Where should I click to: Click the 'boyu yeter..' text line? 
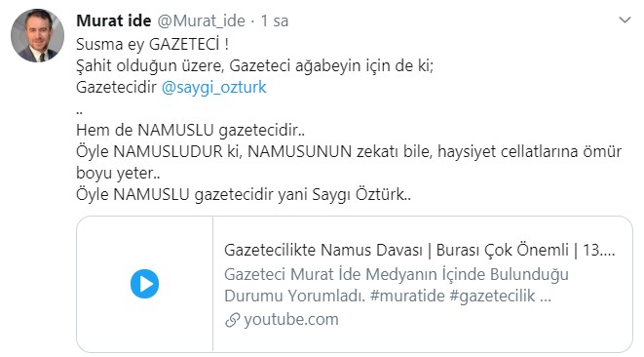tap(118, 174)
